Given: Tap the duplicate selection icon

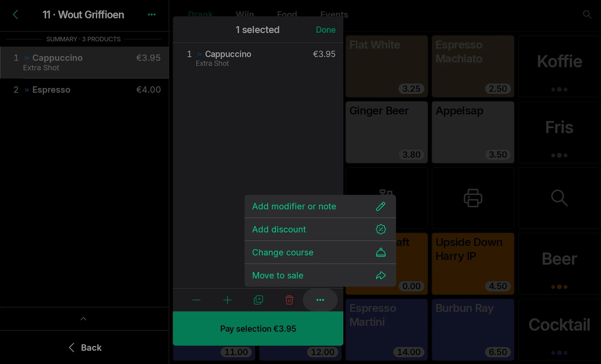Looking at the screenshot, I should point(258,300).
